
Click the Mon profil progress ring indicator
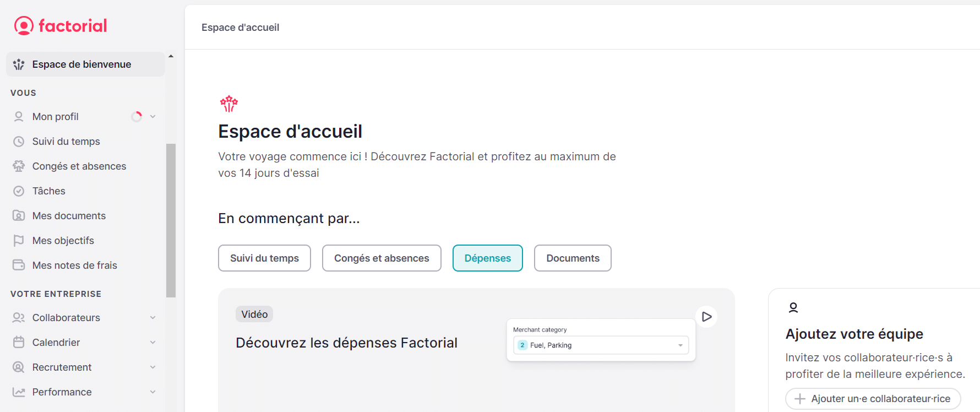(137, 117)
